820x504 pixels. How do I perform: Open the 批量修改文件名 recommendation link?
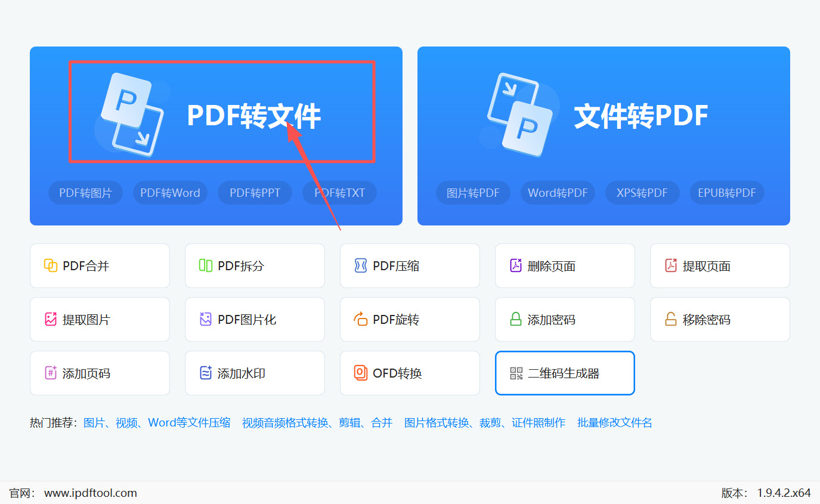click(614, 422)
